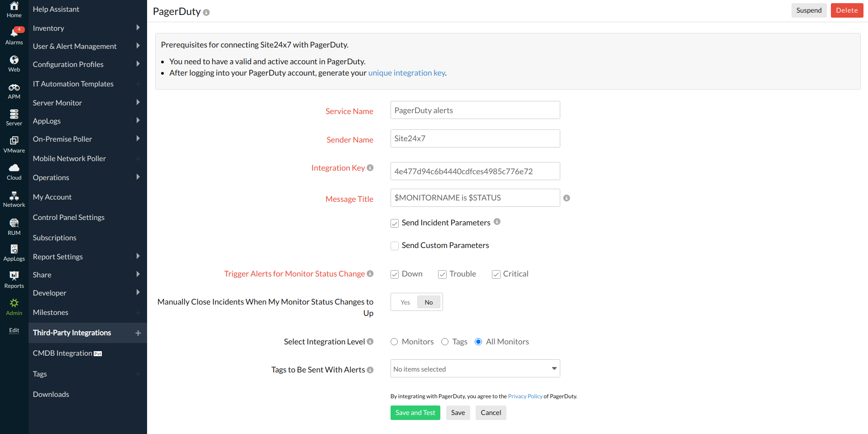Expand the Third-Party Integrations plus icon
Image resolution: width=868 pixels, height=434 pixels.
[x=138, y=333]
